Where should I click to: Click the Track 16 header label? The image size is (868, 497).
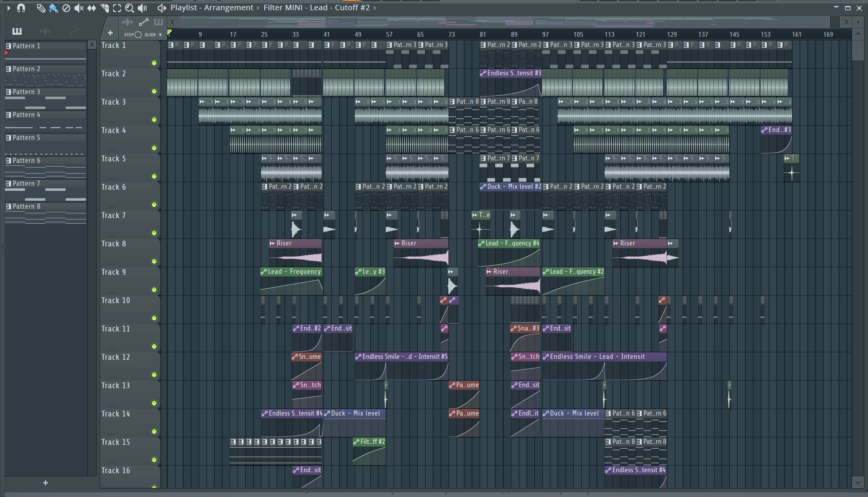click(116, 470)
